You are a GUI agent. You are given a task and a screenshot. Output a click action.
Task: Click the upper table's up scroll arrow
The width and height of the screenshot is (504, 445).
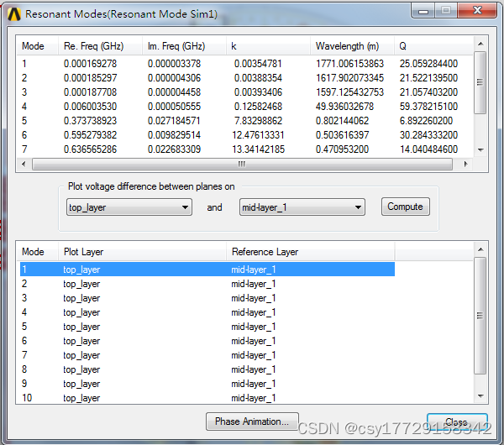pyautogui.click(x=480, y=44)
